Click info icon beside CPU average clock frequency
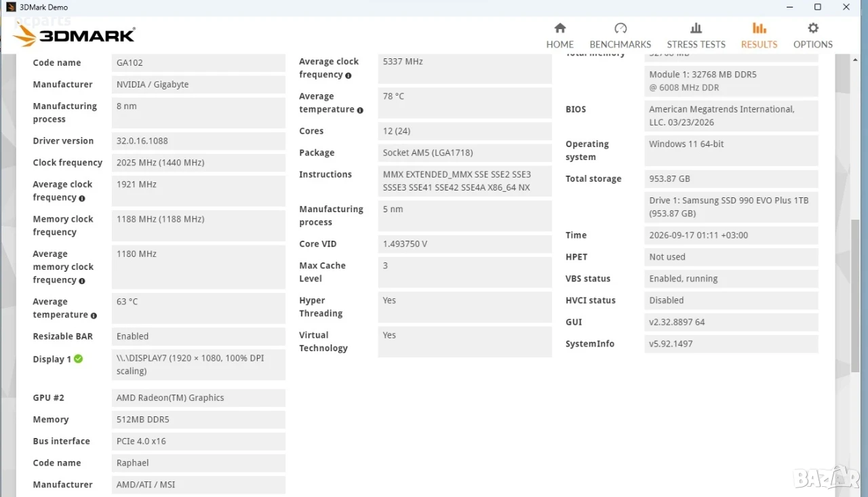The image size is (868, 497). 349,75
